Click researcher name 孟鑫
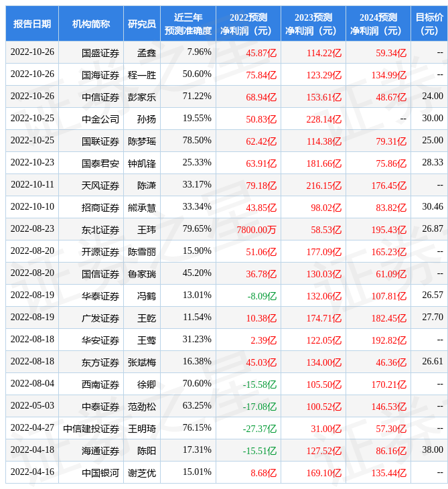 [147, 53]
